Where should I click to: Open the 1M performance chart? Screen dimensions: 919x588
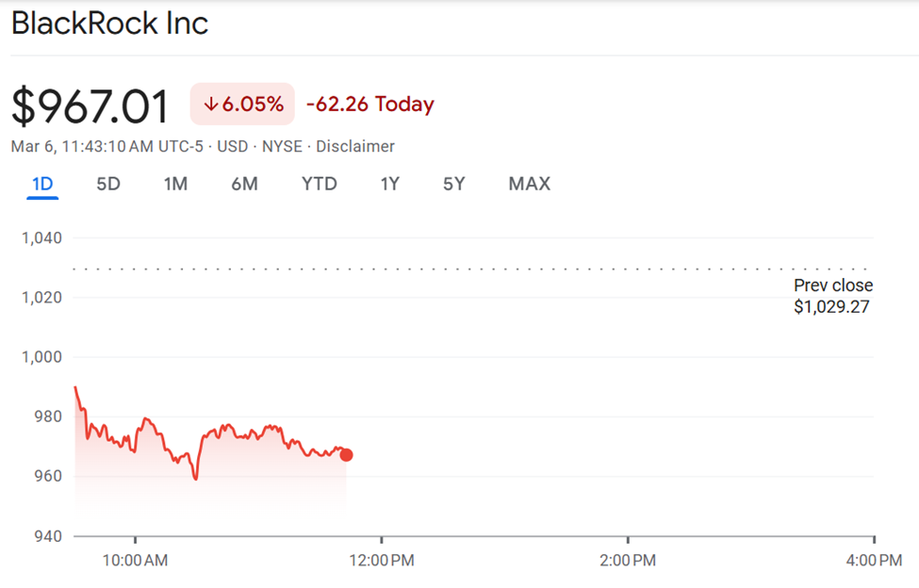click(x=175, y=184)
